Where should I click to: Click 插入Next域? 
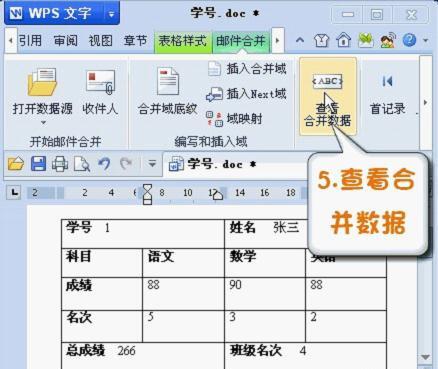[x=246, y=94]
